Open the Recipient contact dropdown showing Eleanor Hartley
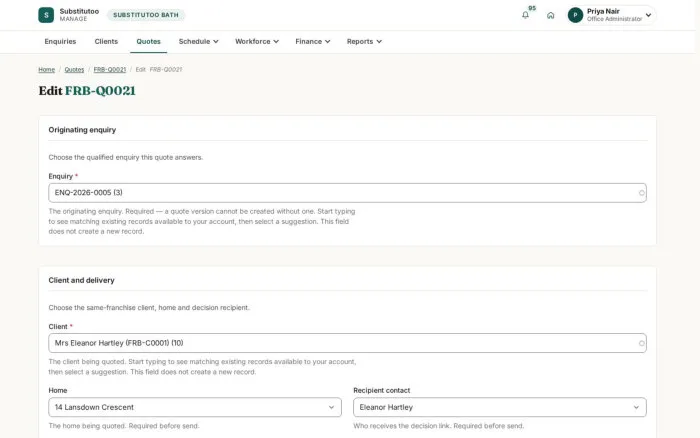700x438 pixels. (500, 407)
